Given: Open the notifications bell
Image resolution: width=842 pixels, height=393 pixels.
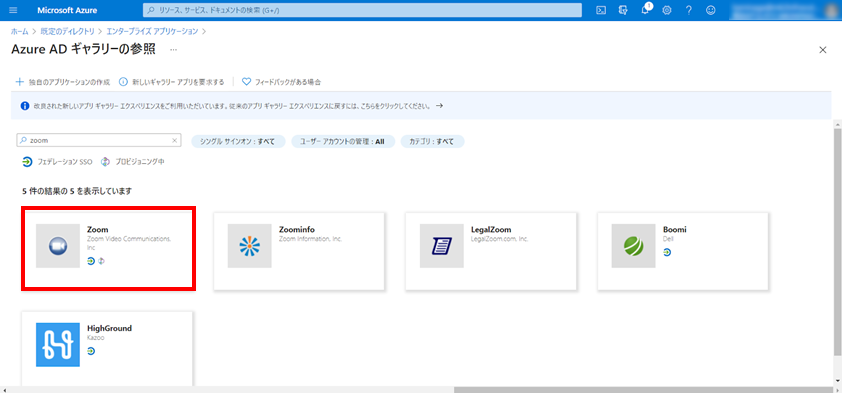Looking at the screenshot, I should [645, 10].
